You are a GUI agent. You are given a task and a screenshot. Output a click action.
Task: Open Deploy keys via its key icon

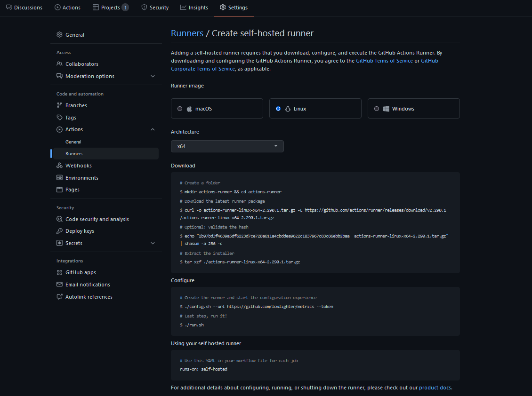click(x=60, y=230)
